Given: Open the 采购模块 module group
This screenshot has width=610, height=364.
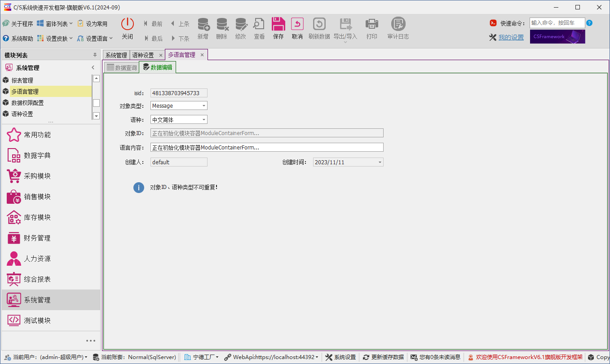Looking at the screenshot, I should [x=51, y=176].
